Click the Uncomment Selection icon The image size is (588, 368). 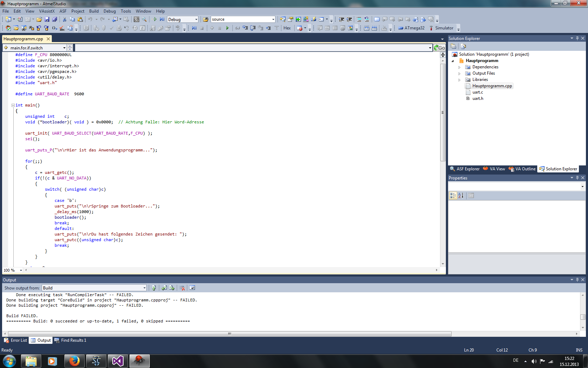pyautogui.click(x=366, y=19)
